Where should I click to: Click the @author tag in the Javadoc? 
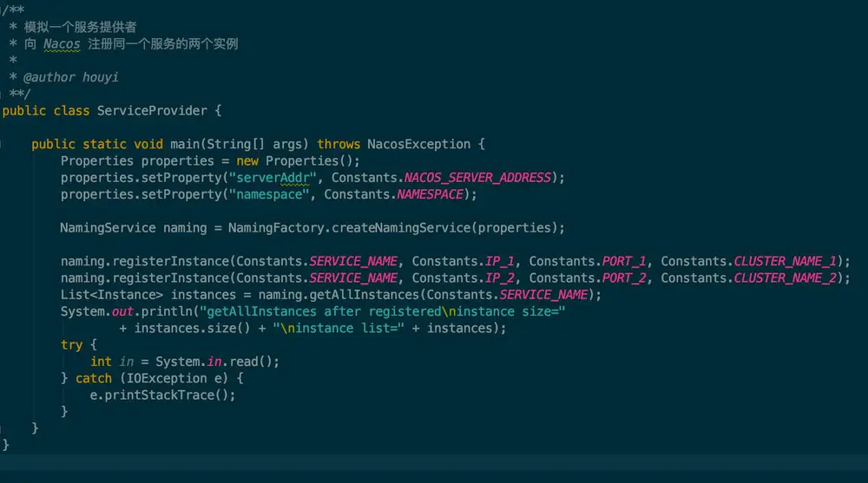click(x=49, y=77)
